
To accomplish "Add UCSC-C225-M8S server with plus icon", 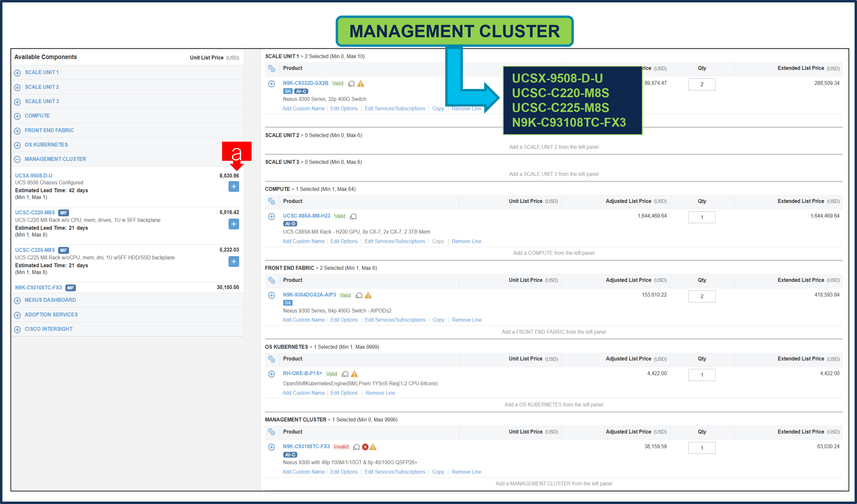I will click(234, 261).
